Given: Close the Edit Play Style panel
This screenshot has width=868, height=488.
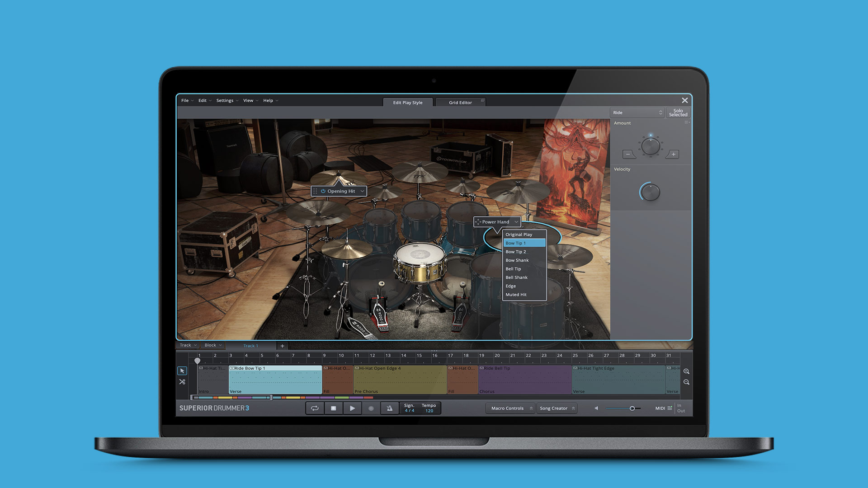Looking at the screenshot, I should coord(684,100).
